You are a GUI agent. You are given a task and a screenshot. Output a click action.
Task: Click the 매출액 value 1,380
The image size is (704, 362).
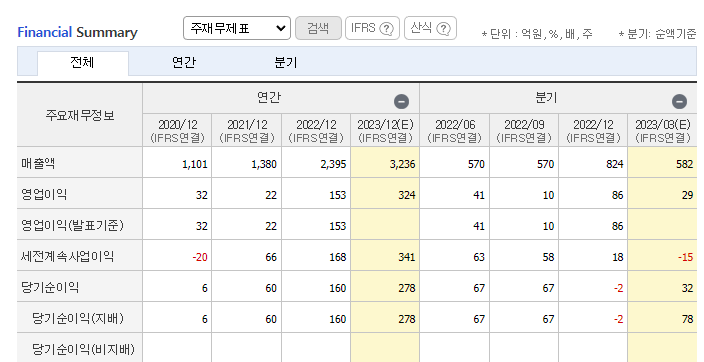click(x=264, y=164)
